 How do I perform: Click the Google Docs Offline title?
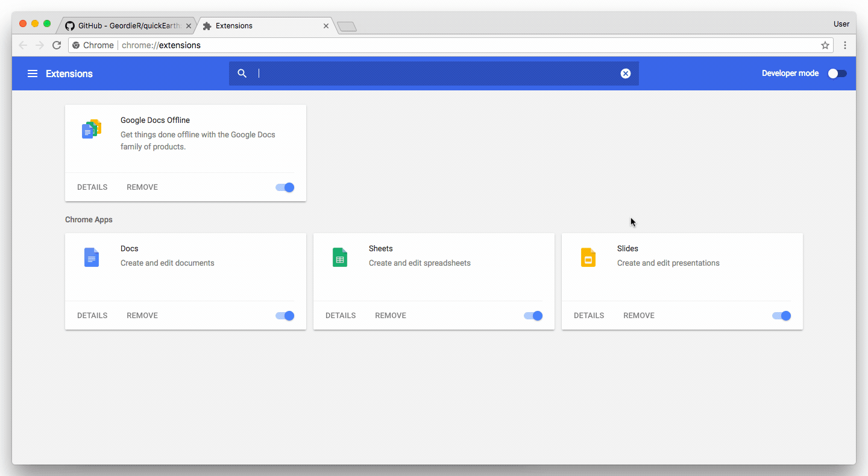(155, 121)
